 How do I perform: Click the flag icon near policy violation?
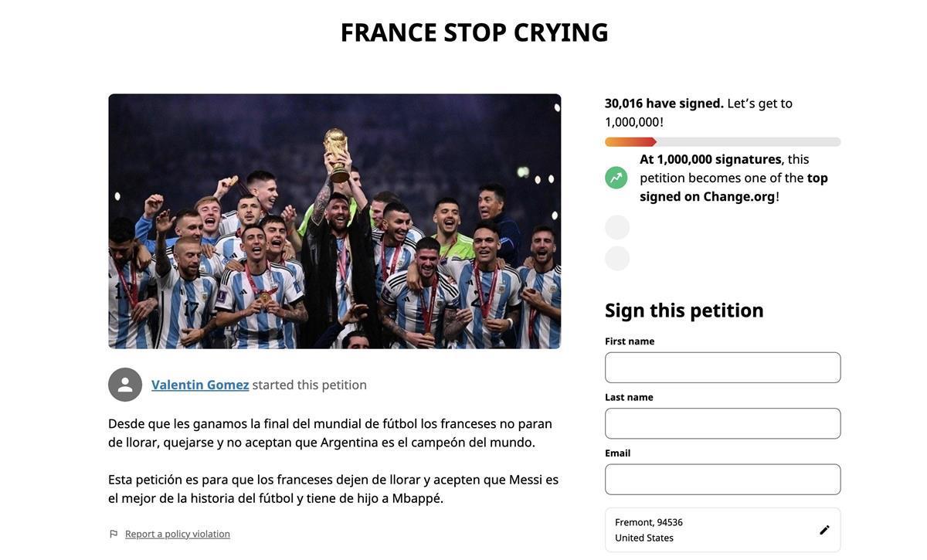click(114, 534)
